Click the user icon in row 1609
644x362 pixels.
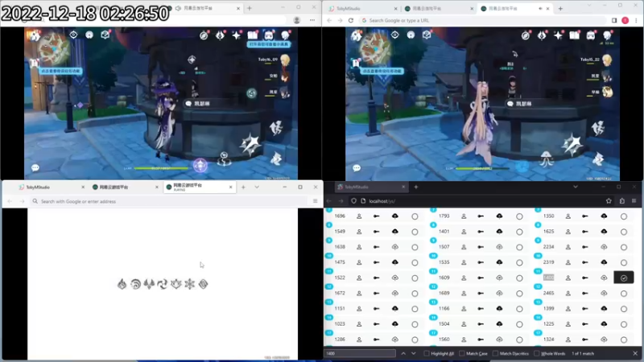464,278
